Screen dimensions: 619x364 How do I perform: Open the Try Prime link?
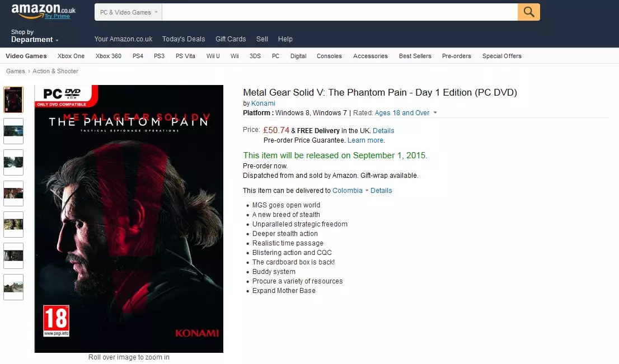tap(57, 16)
